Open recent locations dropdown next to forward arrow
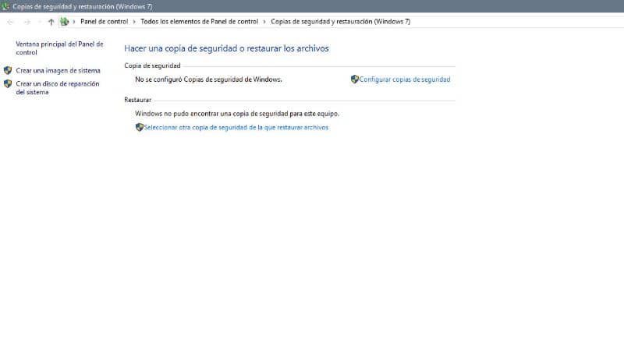 [39, 22]
